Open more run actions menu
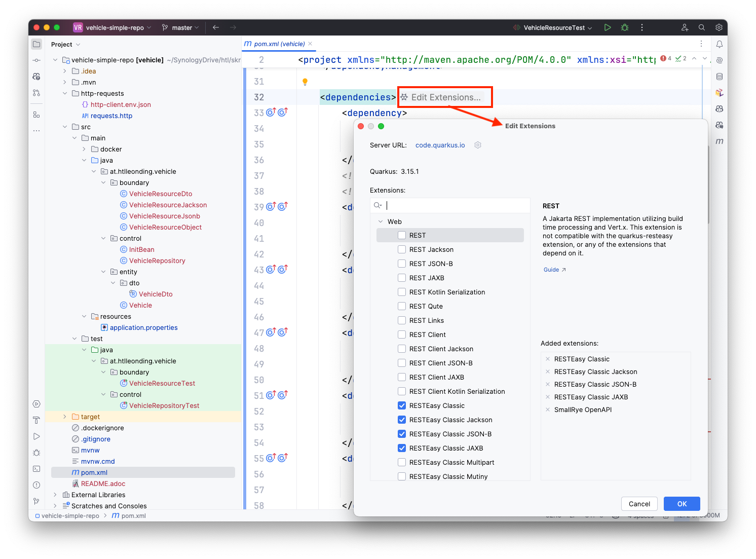 (642, 27)
